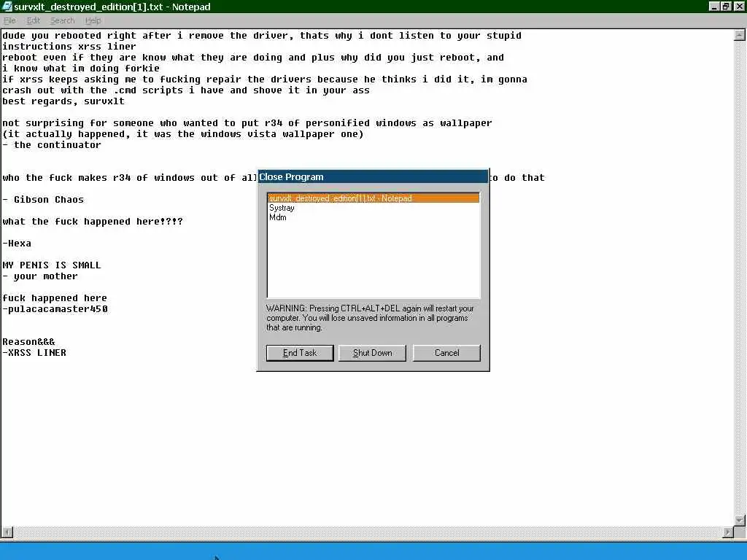This screenshot has height=560, width=747.
Task: Click the Close Program dialog title bar
Action: coord(373,176)
